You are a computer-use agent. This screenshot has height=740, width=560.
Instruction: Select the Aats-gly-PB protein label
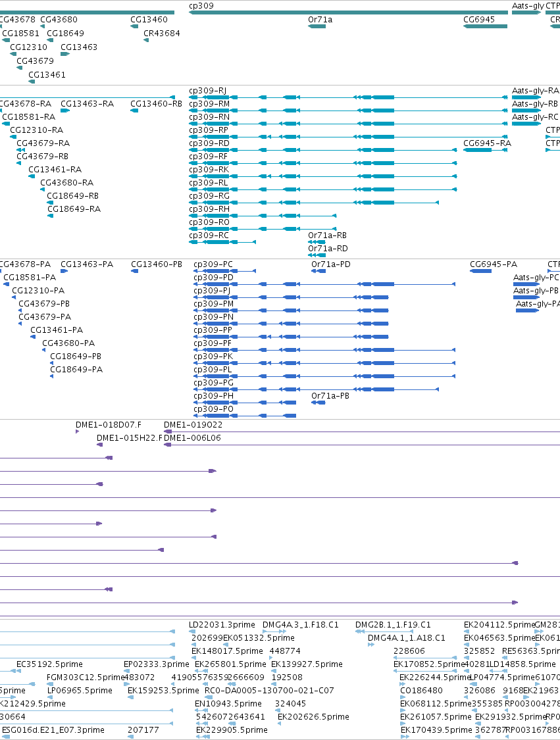click(536, 291)
